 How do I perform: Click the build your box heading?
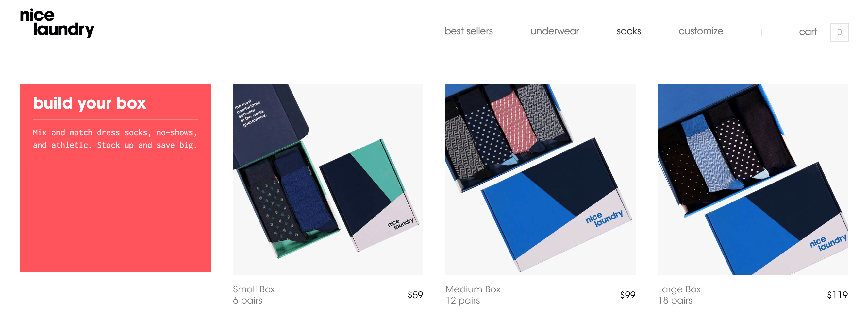pos(90,103)
